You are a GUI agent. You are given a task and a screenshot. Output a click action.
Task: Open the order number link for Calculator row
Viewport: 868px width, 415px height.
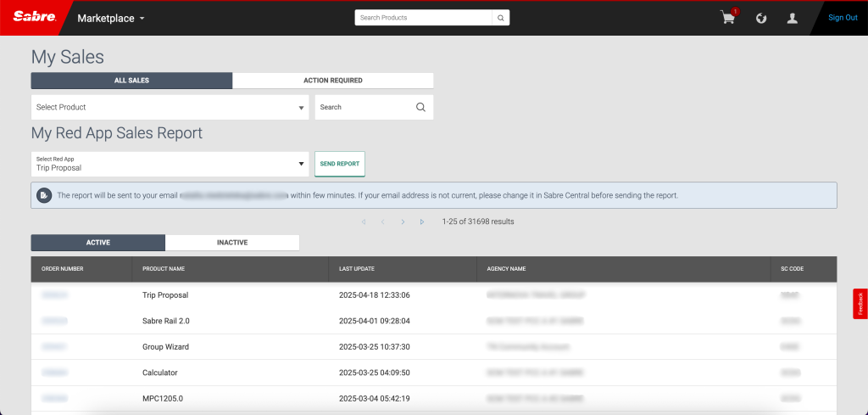54,373
